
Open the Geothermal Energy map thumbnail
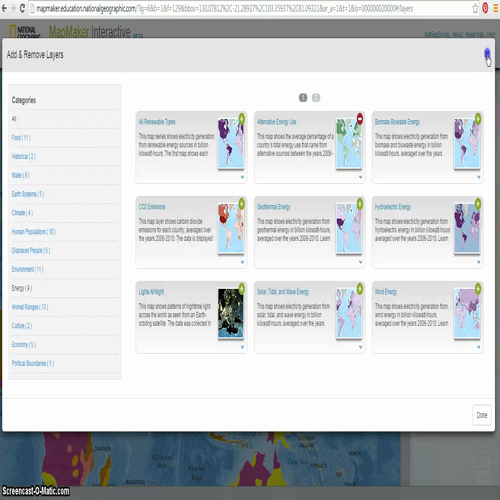tap(349, 228)
